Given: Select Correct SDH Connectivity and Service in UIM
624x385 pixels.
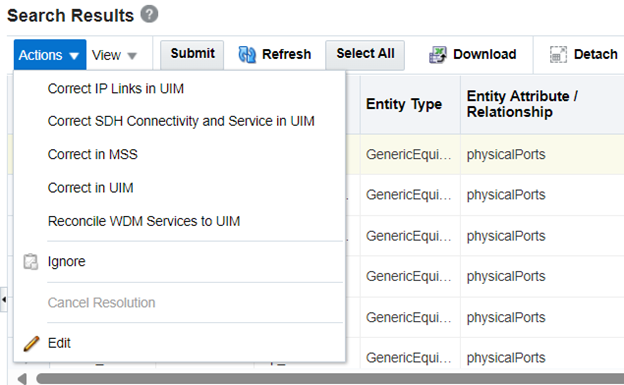Looking at the screenshot, I should pyautogui.click(x=181, y=121).
